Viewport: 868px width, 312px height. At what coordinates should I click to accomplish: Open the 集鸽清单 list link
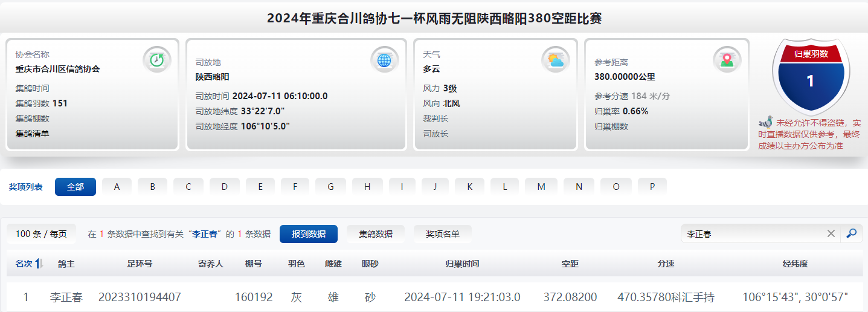tap(32, 133)
